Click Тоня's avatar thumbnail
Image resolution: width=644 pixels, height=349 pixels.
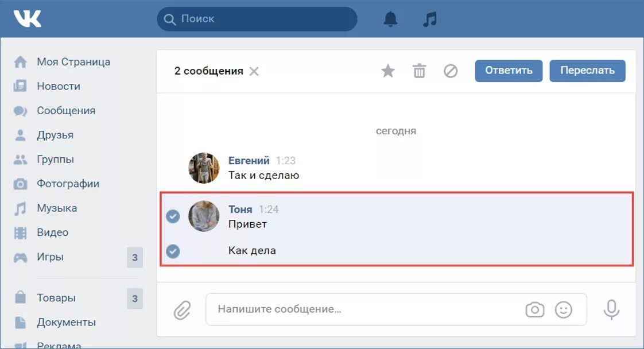tap(204, 216)
